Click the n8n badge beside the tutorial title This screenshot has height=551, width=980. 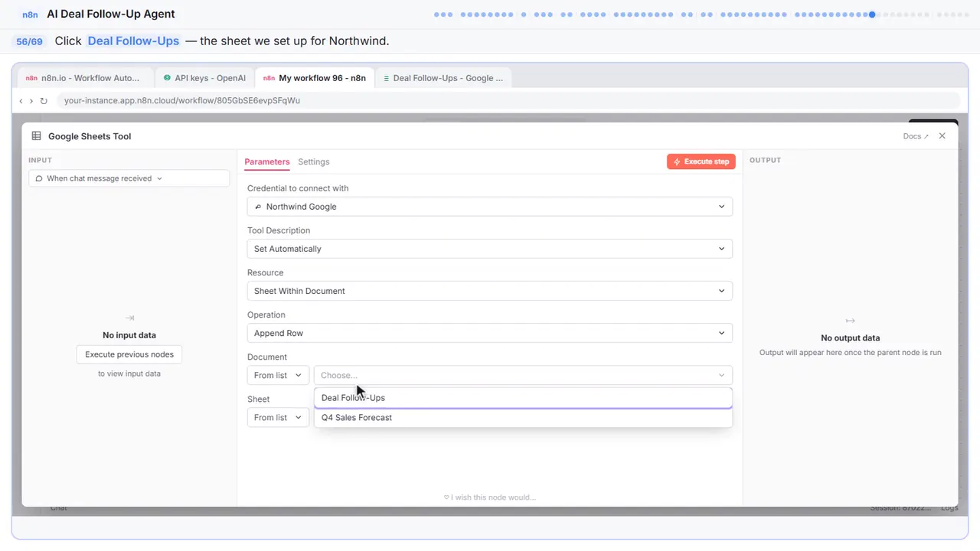click(31, 15)
